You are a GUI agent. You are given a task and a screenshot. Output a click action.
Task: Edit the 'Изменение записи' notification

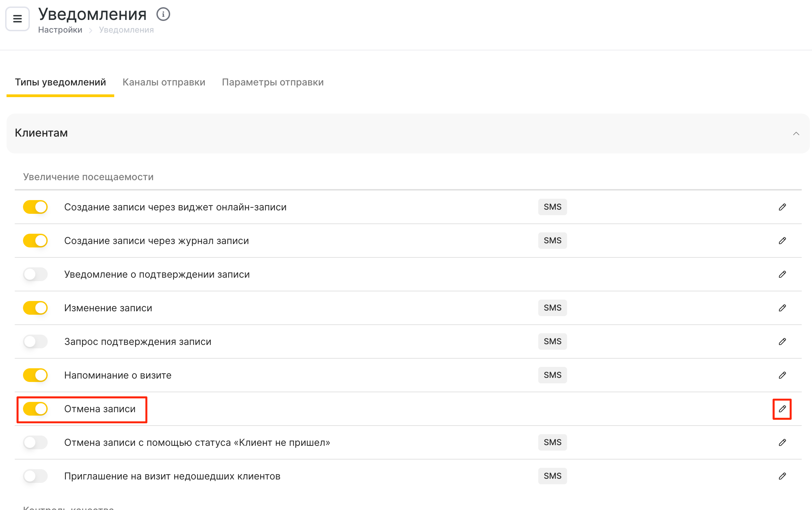pyautogui.click(x=782, y=308)
